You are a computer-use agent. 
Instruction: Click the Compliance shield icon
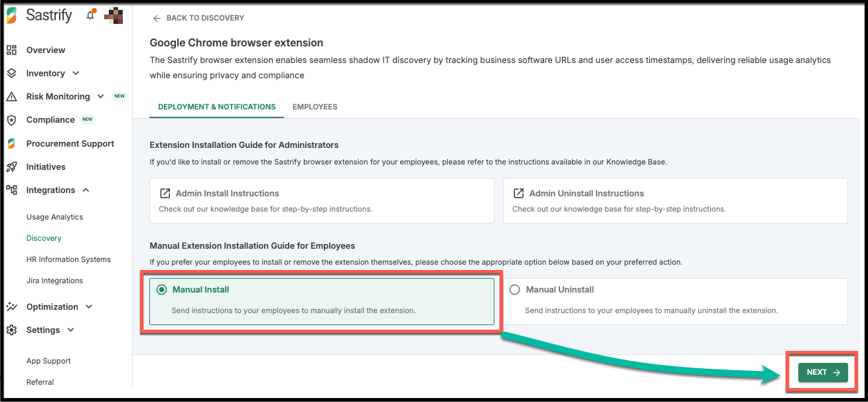[x=11, y=120]
